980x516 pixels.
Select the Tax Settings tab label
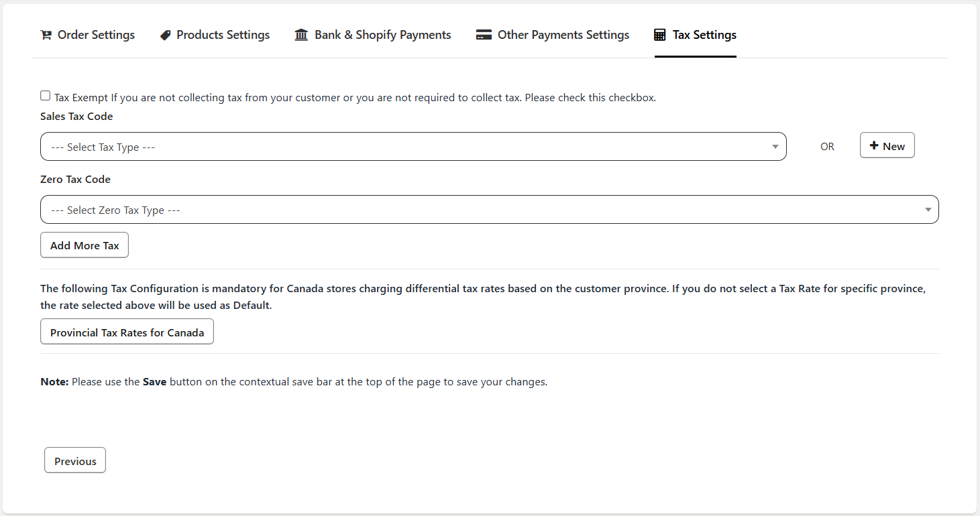704,35
